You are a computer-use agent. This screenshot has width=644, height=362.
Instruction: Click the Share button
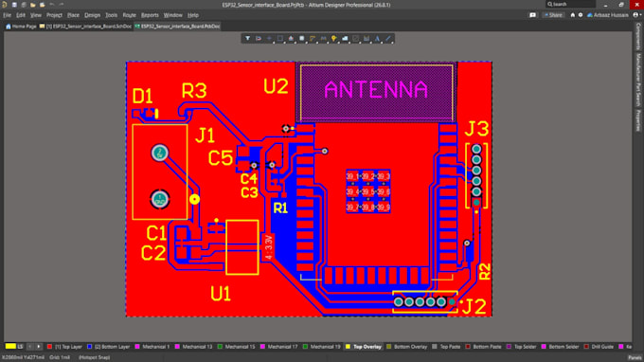coord(553,15)
